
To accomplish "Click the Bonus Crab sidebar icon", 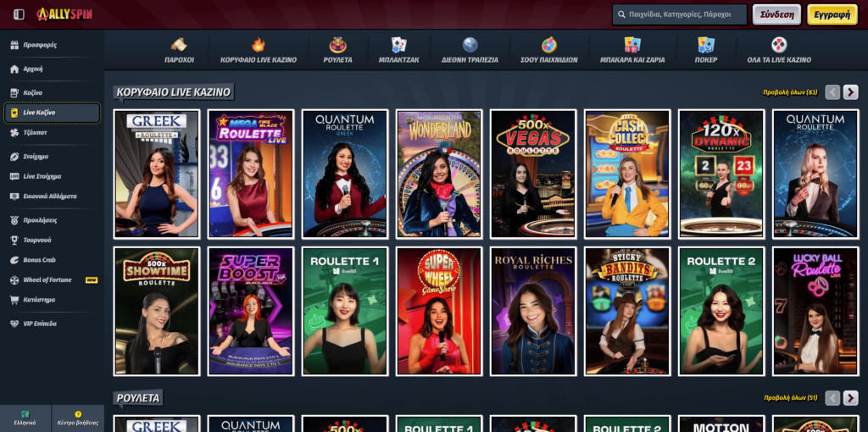I will pyautogui.click(x=14, y=260).
